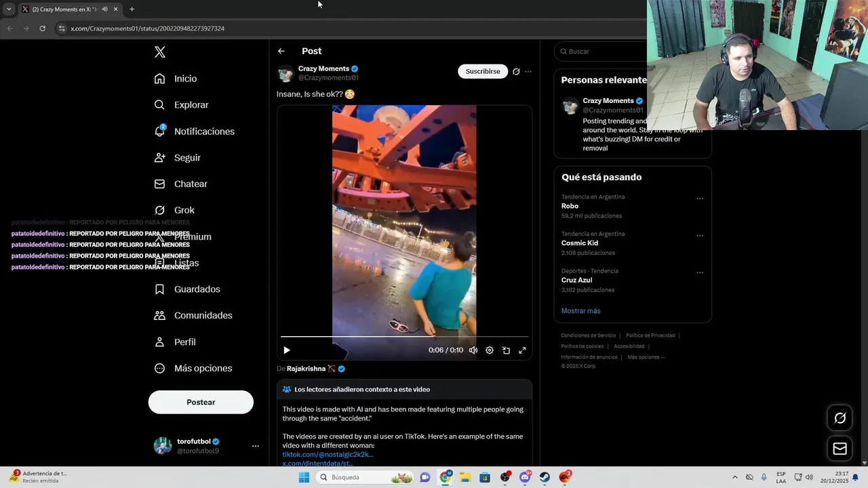Open video settings gear icon
Viewport: 868px width, 488px height.
pyautogui.click(x=490, y=350)
